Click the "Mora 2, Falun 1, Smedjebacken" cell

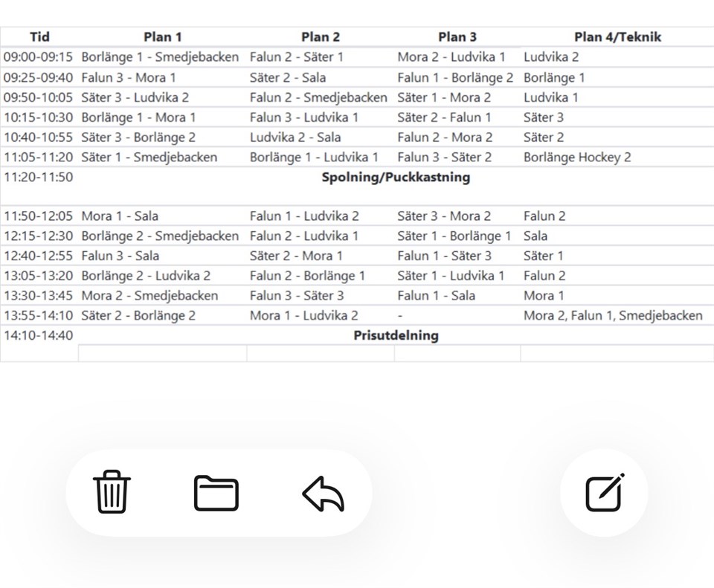613,315
